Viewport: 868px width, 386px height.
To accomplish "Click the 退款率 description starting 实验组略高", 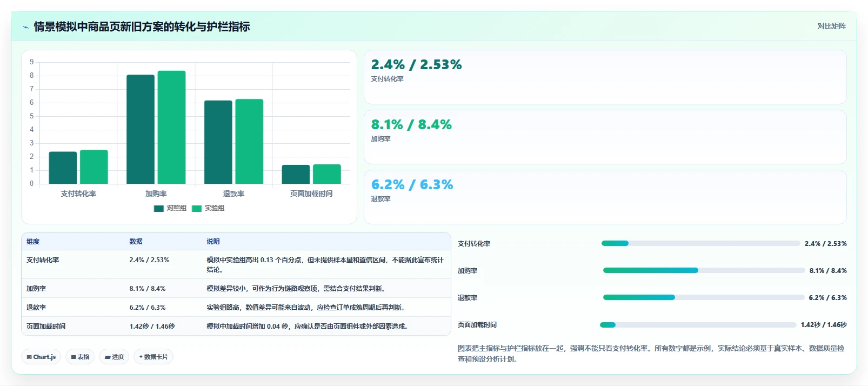I will click(x=306, y=308).
